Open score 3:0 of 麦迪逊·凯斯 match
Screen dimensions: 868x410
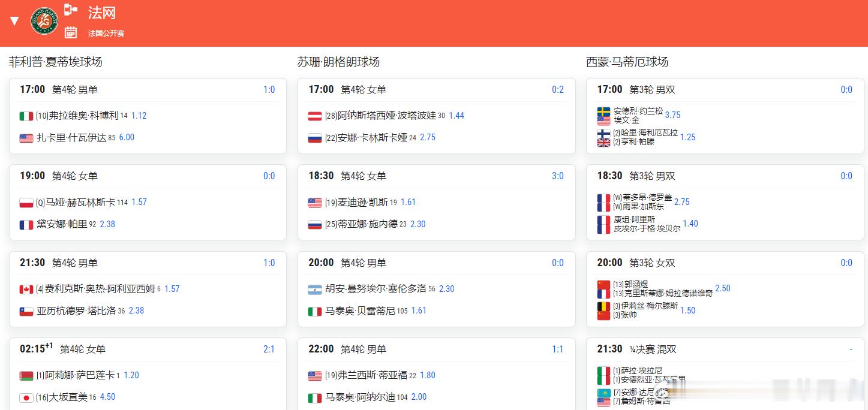coord(558,176)
